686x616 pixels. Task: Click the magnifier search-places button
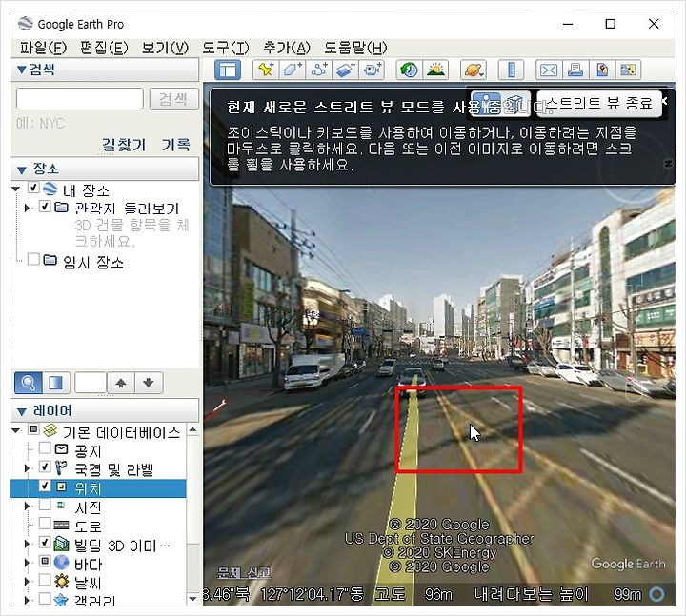(x=29, y=383)
